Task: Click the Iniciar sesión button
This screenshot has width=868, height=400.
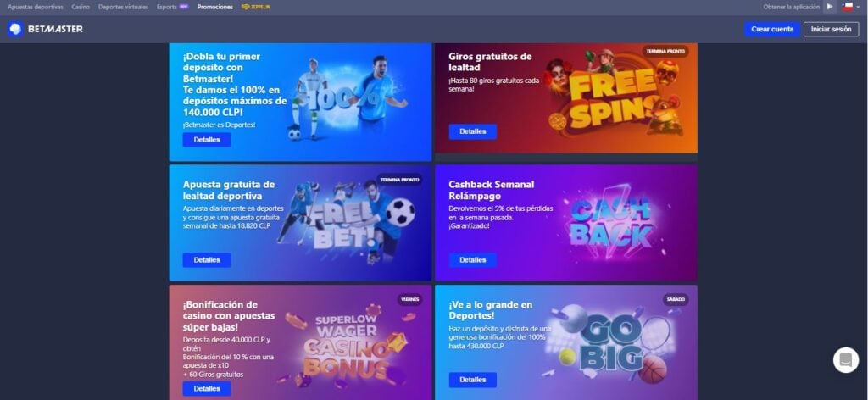Action: point(831,30)
